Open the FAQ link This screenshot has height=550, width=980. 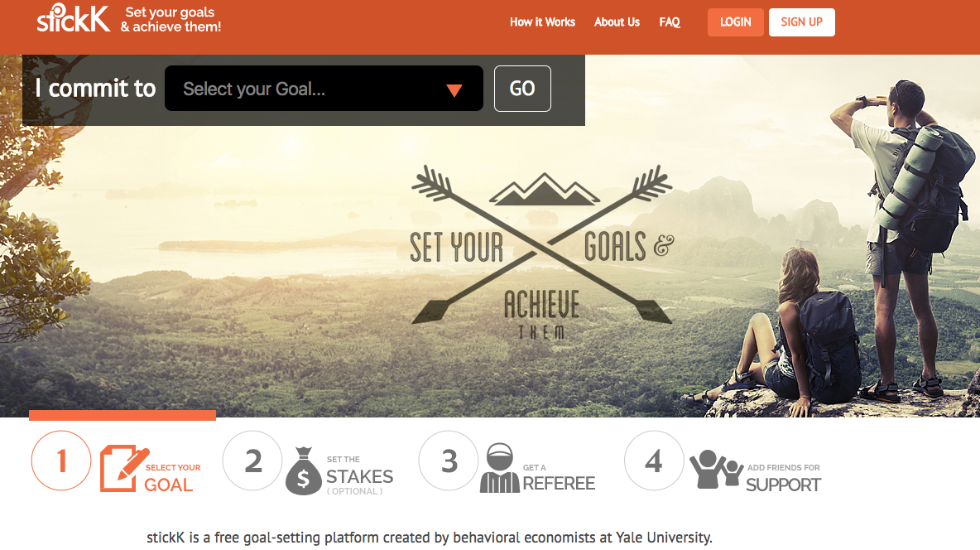pyautogui.click(x=670, y=22)
